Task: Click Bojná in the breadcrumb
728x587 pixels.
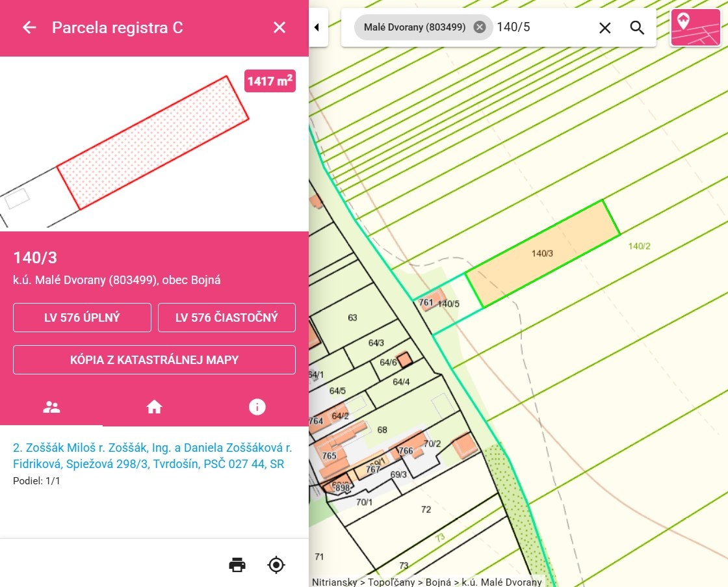Action: [x=438, y=582]
